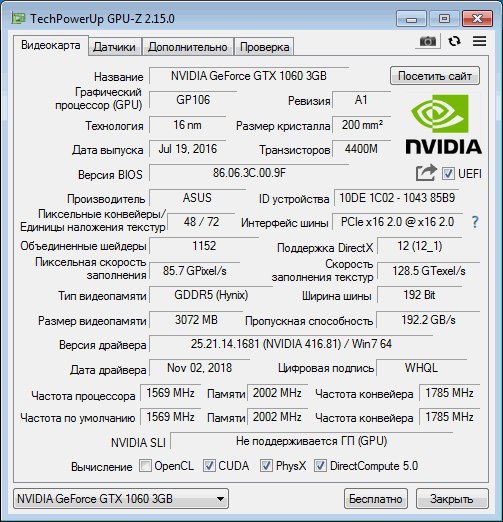Viewport: 503px width, 522px height.
Task: Click the BIOS version field 86.06.3C.00.9F
Action: (x=249, y=173)
